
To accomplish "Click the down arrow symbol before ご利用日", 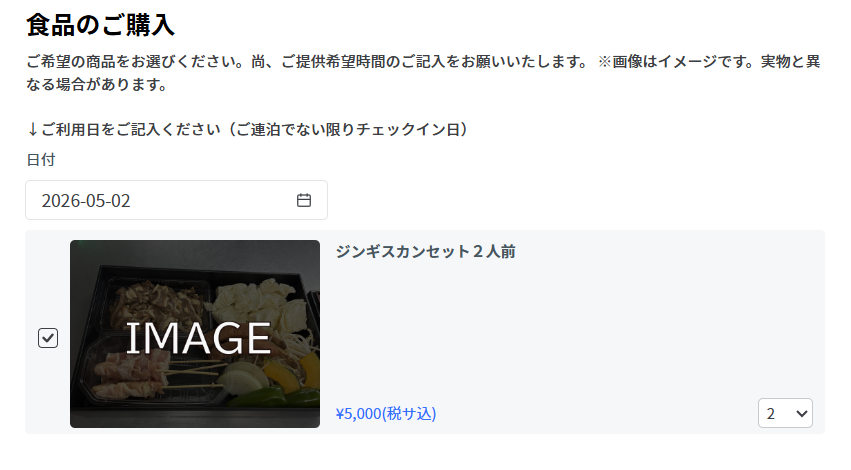I will [x=33, y=129].
